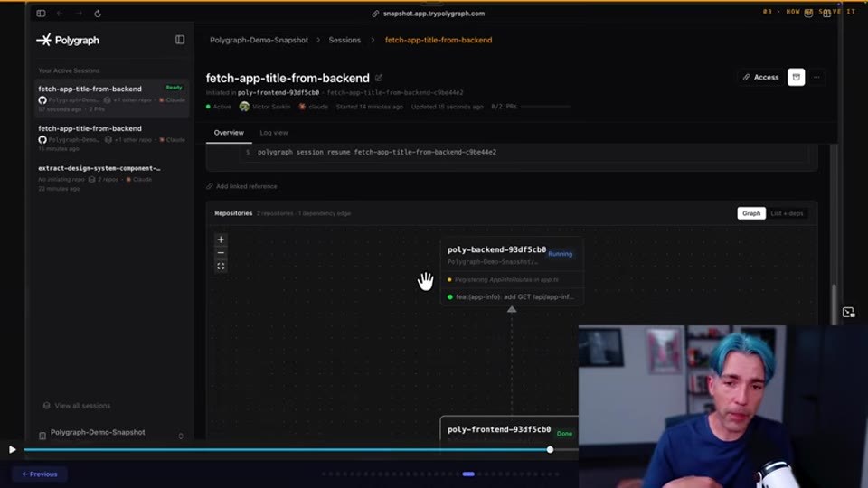Zoom in the repository graph
The height and width of the screenshot is (488, 868).
coord(221,239)
